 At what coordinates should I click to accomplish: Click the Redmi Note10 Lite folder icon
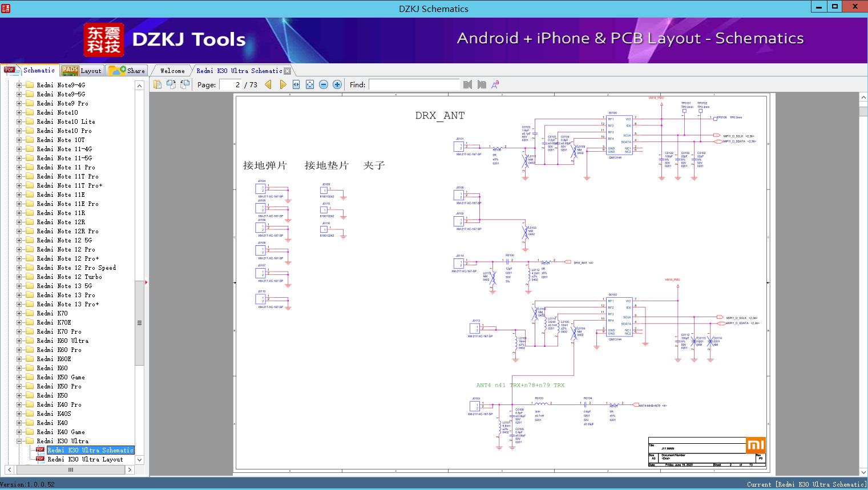pyautogui.click(x=30, y=122)
